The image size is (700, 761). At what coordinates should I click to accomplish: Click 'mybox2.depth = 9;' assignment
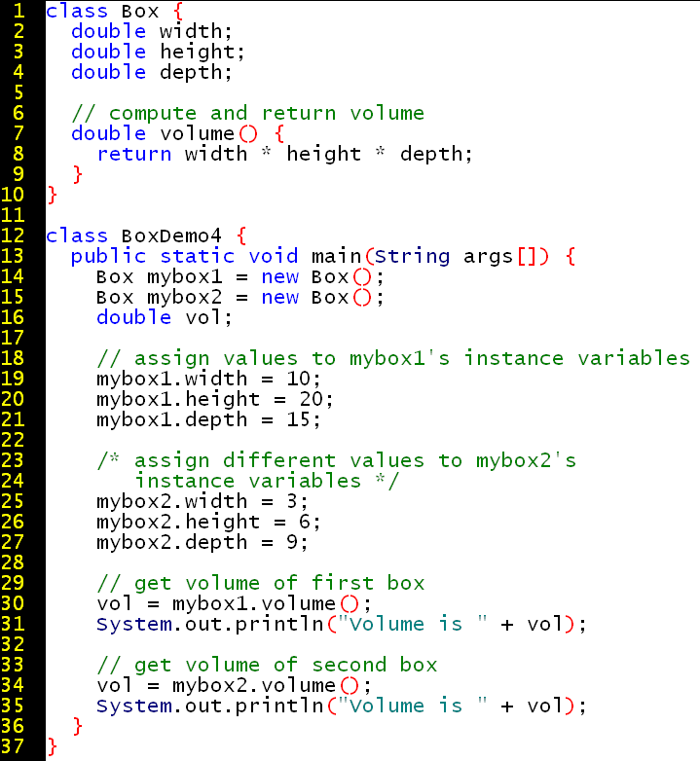tap(203, 543)
